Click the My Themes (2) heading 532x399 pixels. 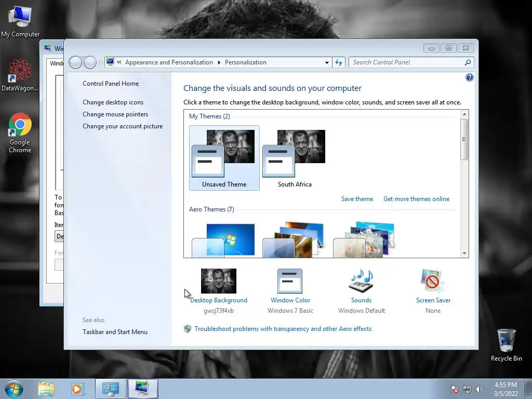pos(210,116)
